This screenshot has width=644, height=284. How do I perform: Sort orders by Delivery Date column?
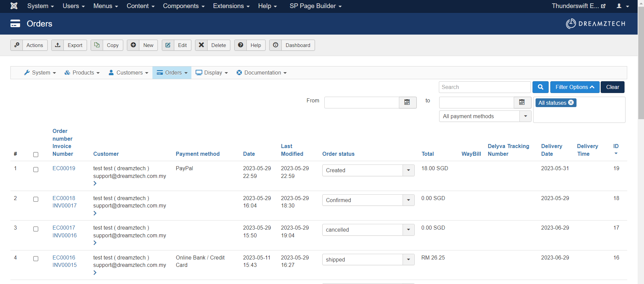[x=552, y=150]
